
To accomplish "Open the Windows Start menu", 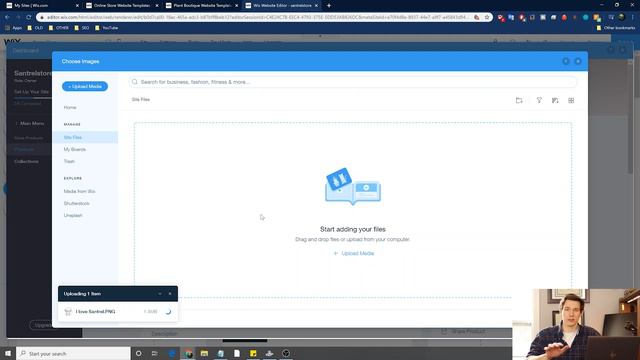I will [8, 353].
